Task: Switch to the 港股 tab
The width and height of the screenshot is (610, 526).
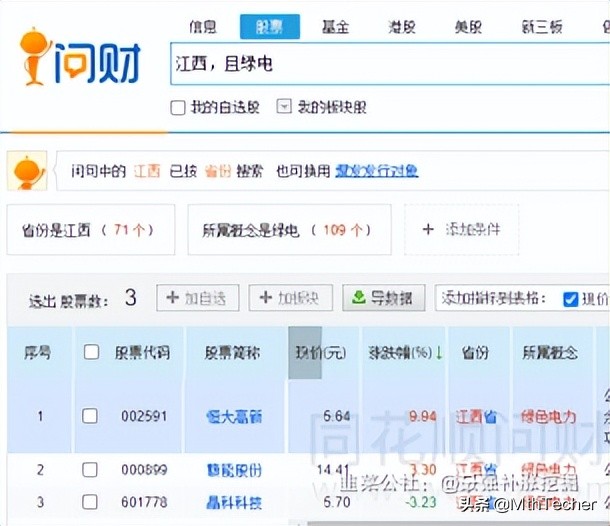Action: click(401, 27)
